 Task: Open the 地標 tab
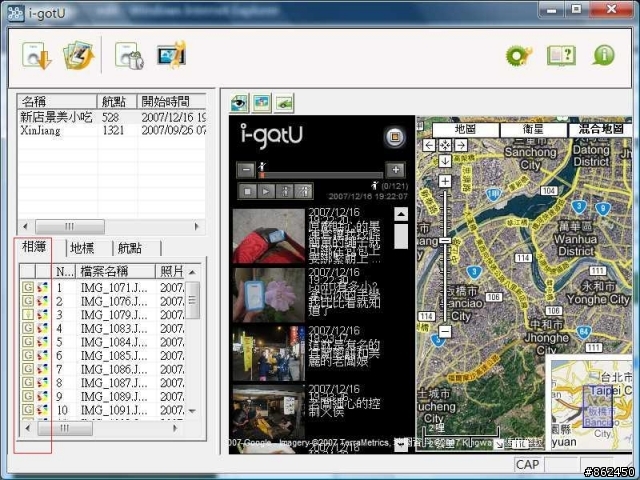click(x=82, y=248)
